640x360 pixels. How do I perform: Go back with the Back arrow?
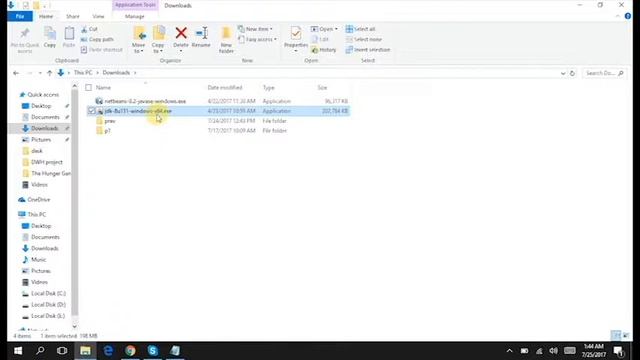coord(16,73)
